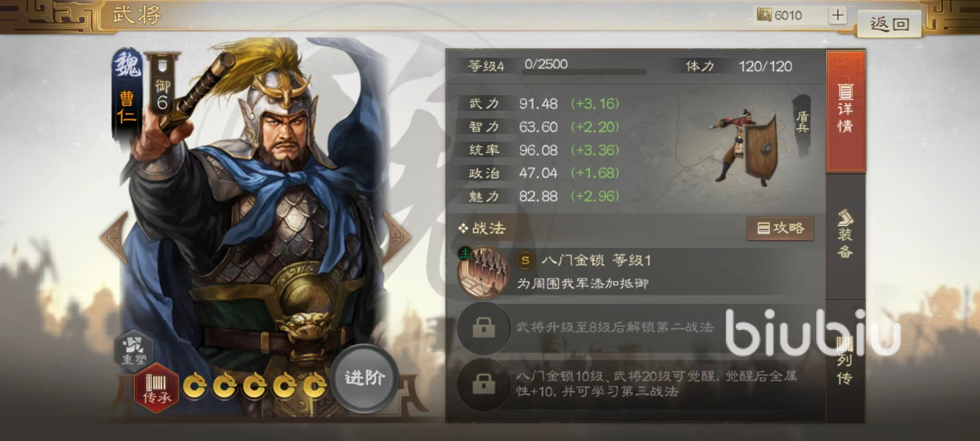Viewport: 980px width, 441px height.
Task: Click the experience progress bar
Action: point(585,73)
